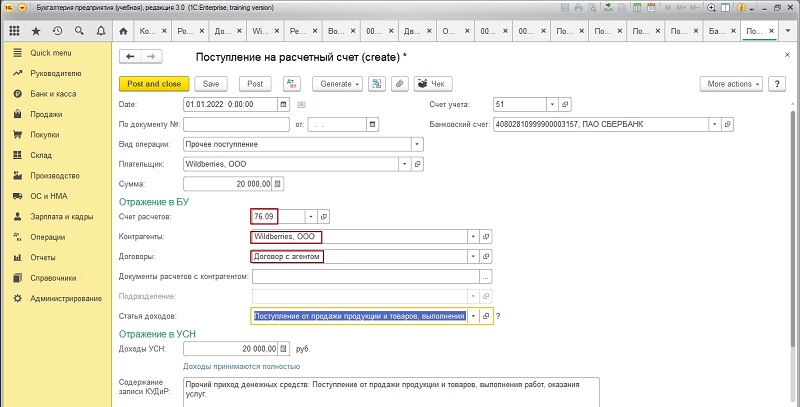The image size is (800, 407).
Task: Open document structure icon next to Generate
Action: pos(377,84)
